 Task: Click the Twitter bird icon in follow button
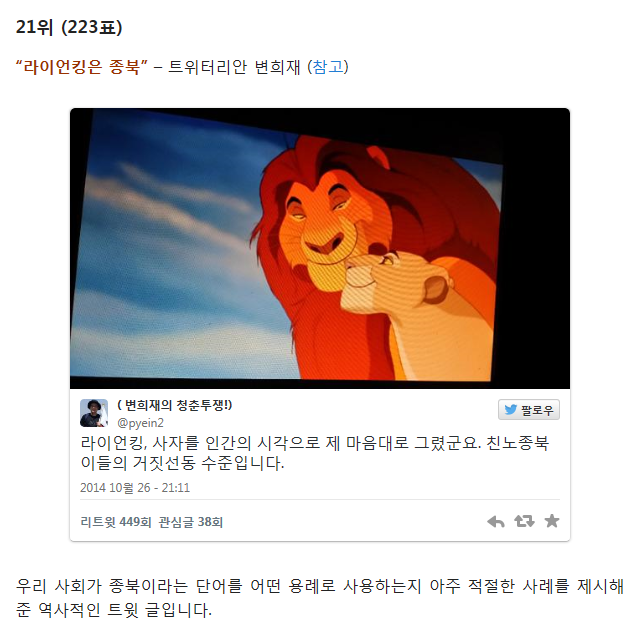(511, 410)
